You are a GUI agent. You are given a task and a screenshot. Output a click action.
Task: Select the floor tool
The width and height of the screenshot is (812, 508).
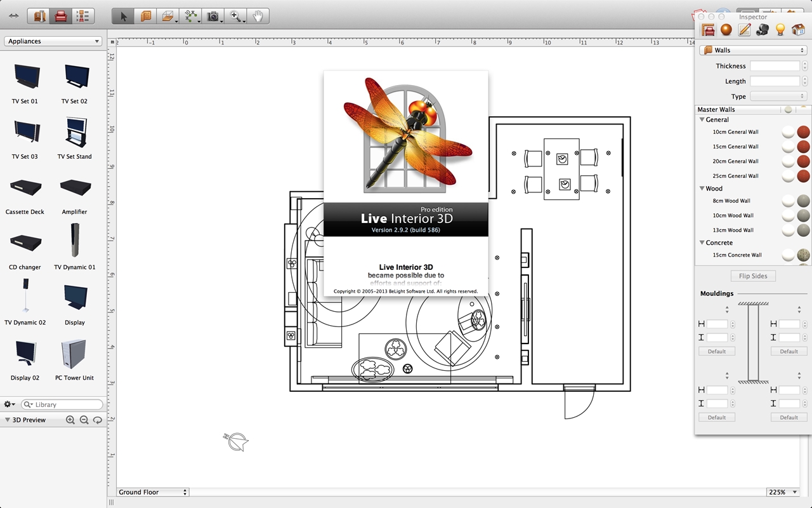click(x=169, y=17)
